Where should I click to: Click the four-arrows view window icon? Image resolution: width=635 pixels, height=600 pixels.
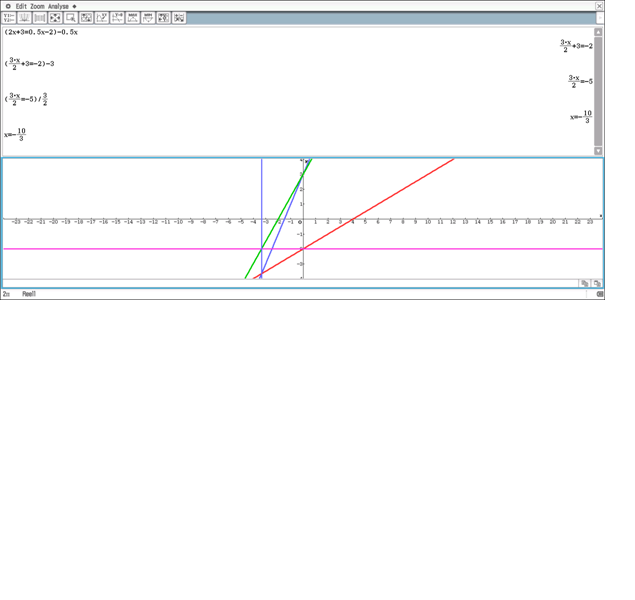tap(55, 18)
